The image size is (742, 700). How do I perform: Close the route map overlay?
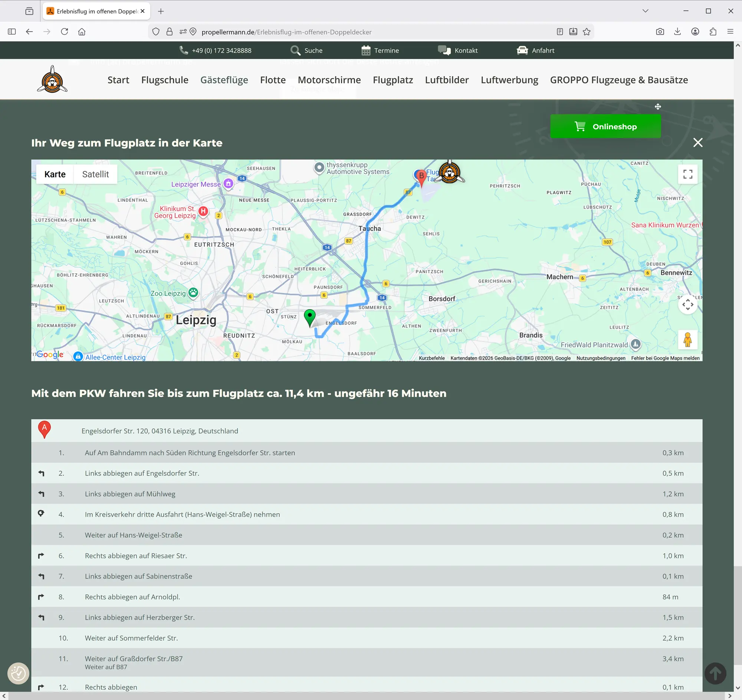coord(697,143)
